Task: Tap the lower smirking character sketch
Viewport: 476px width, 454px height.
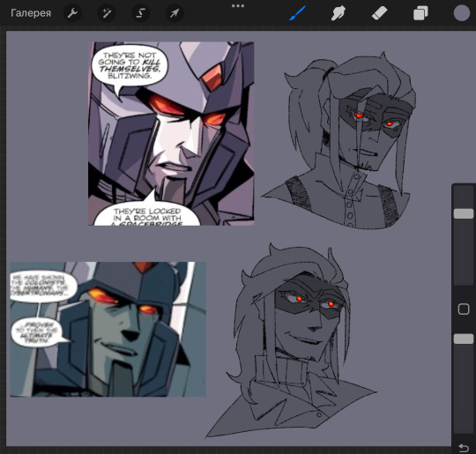Action: point(291,341)
